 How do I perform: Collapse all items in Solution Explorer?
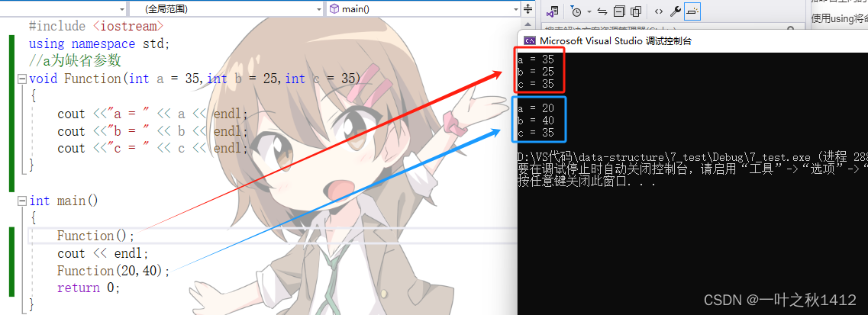pyautogui.click(x=619, y=11)
